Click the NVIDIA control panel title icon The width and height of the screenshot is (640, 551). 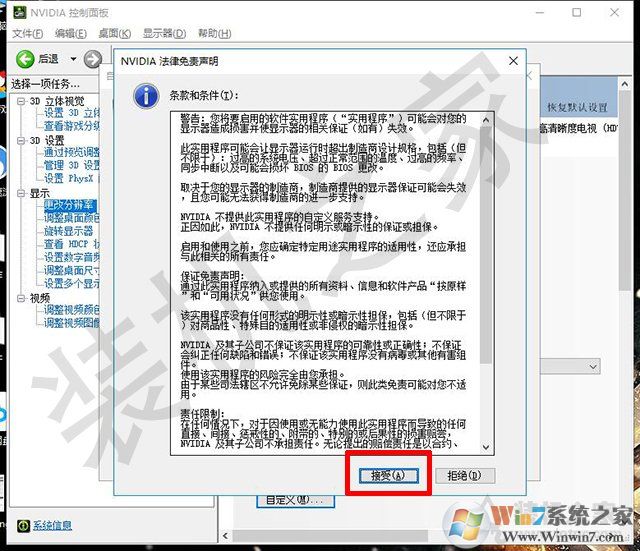click(x=19, y=12)
